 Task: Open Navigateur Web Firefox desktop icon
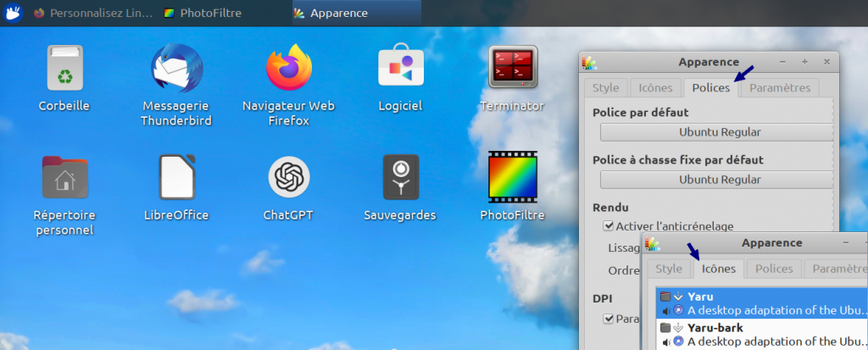(x=289, y=69)
